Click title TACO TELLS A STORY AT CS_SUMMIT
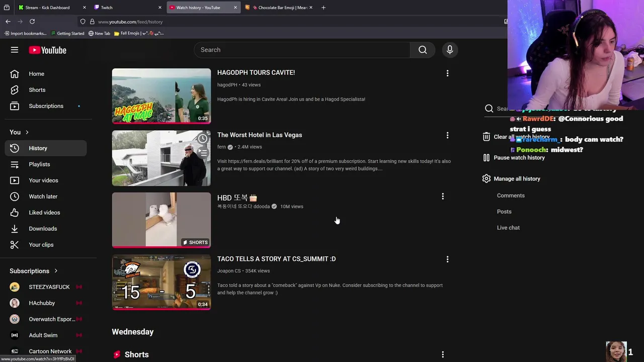 tap(276, 259)
